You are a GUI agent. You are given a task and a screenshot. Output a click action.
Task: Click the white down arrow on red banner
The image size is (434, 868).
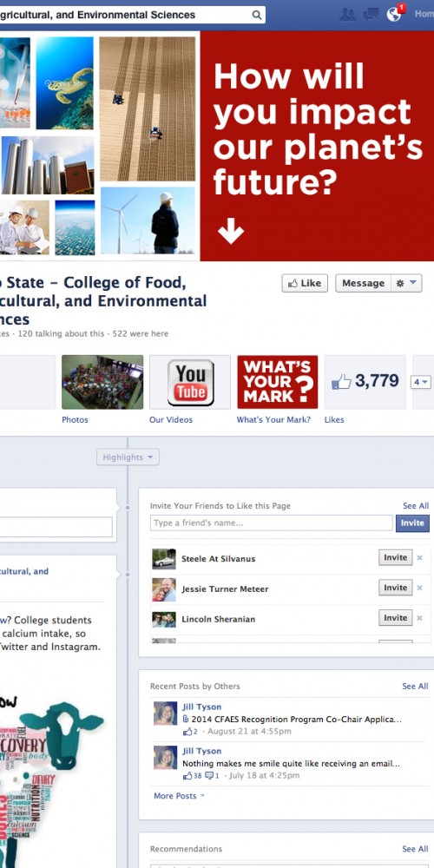[x=231, y=231]
